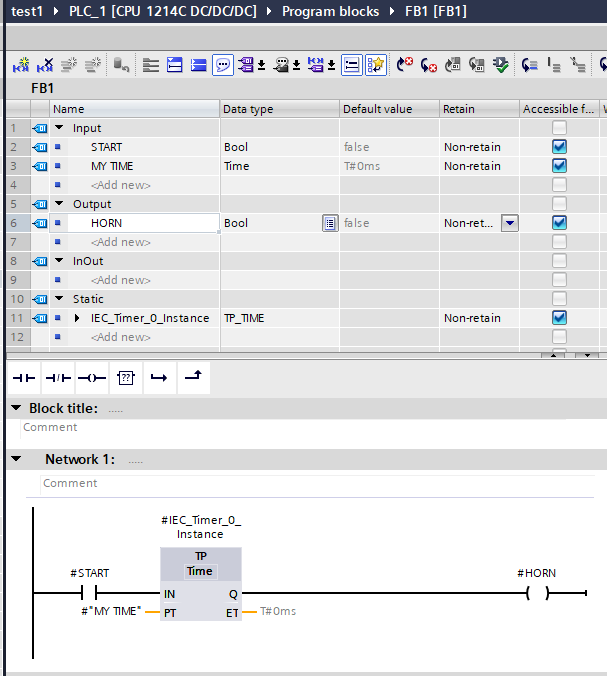This screenshot has width=607, height=676.
Task: Click the Retain column header
Action: (x=479, y=109)
